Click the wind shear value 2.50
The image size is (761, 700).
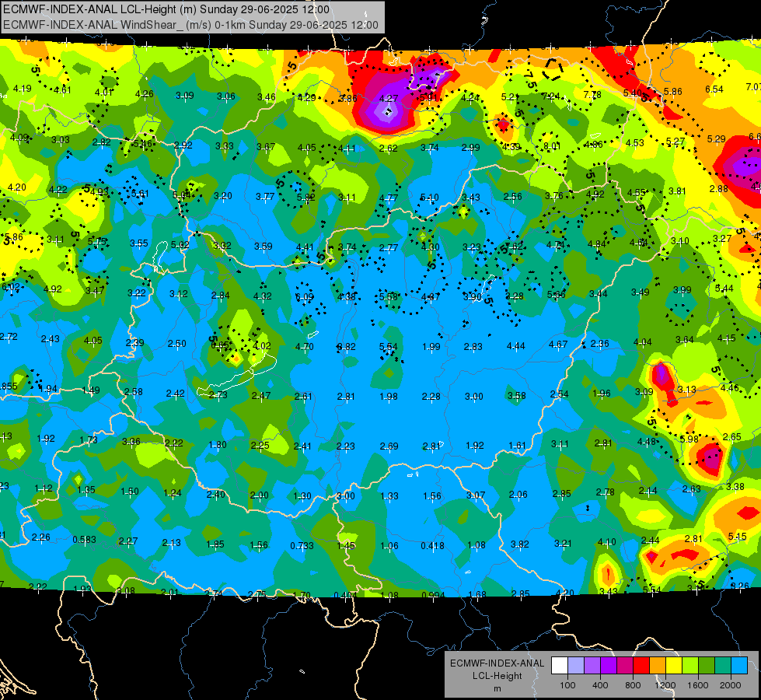(176, 344)
